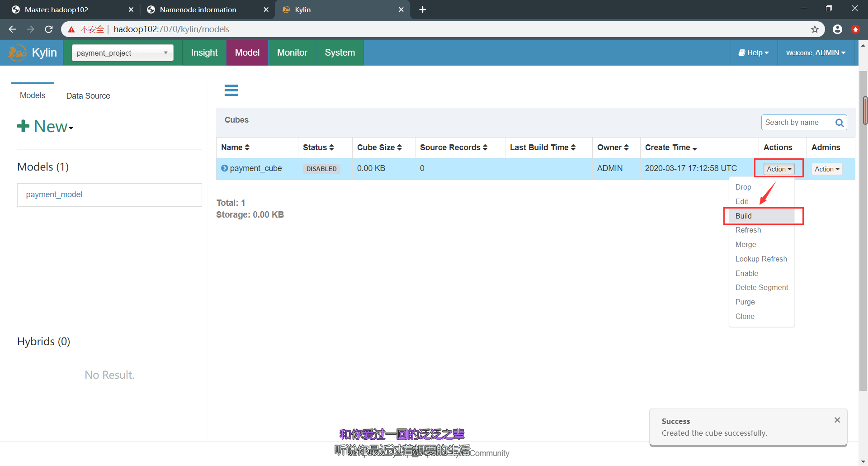Sort cubes by Name column
Image resolution: width=868 pixels, height=466 pixels.
(x=236, y=147)
